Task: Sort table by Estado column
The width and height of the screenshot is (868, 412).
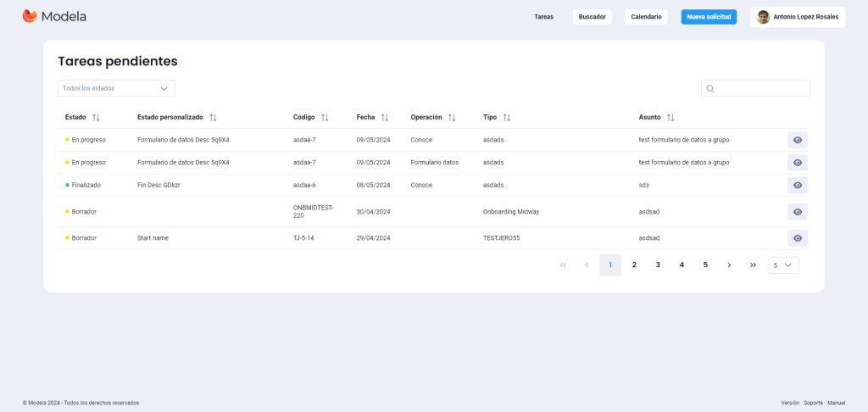Action: pyautogui.click(x=96, y=118)
